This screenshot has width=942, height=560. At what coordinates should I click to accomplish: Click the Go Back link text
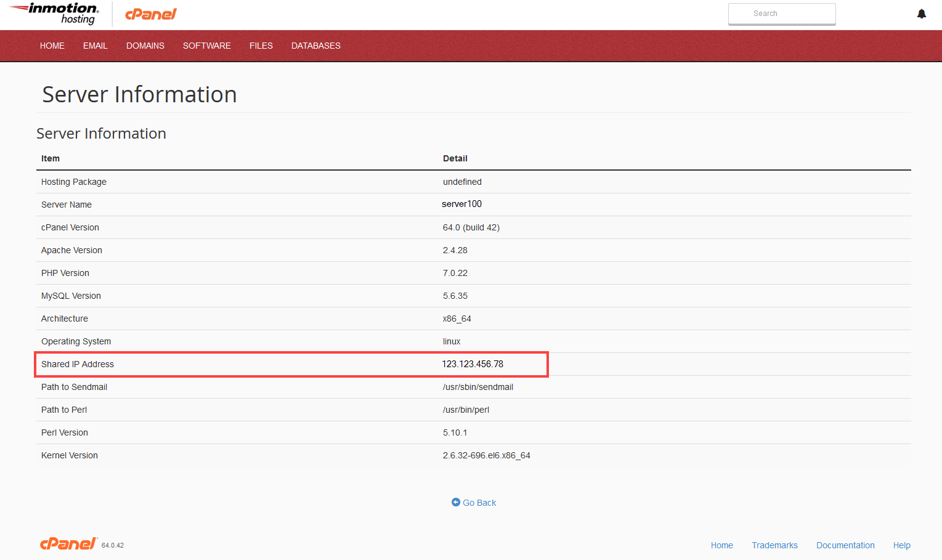479,503
